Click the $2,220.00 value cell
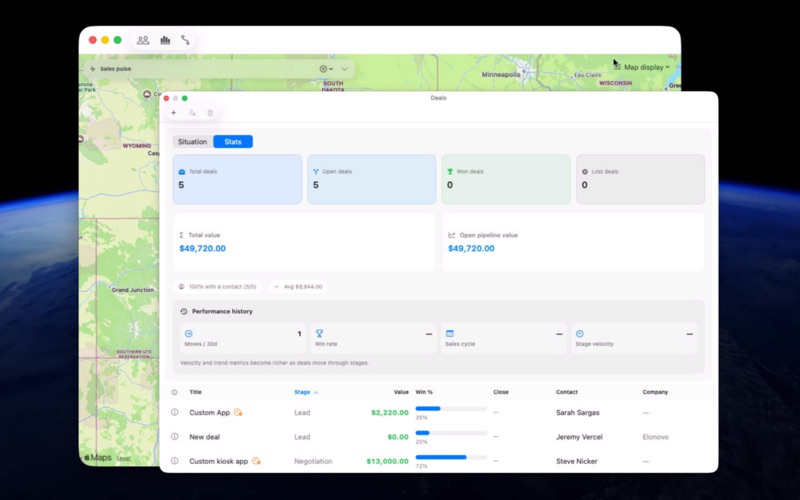This screenshot has height=500, width=800. coord(390,412)
